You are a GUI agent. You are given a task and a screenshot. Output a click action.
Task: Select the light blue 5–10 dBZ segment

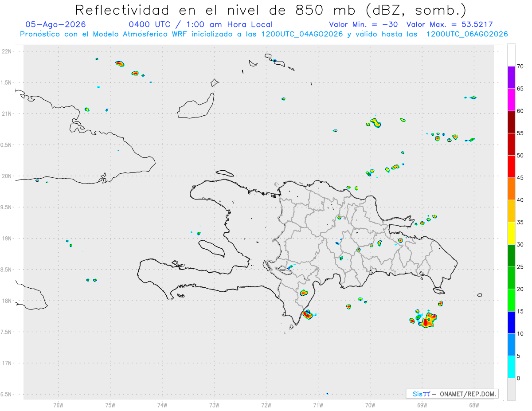pyautogui.click(x=511, y=345)
